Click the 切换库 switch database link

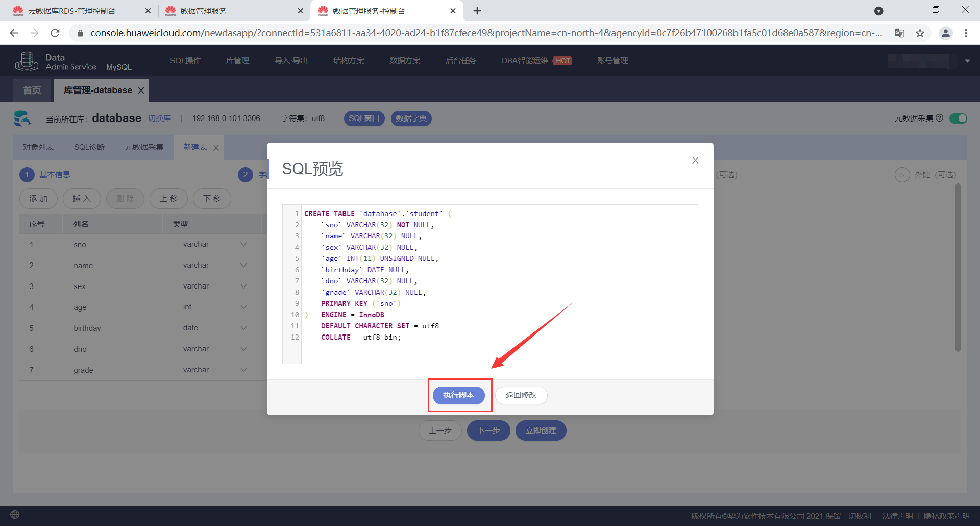[159, 118]
